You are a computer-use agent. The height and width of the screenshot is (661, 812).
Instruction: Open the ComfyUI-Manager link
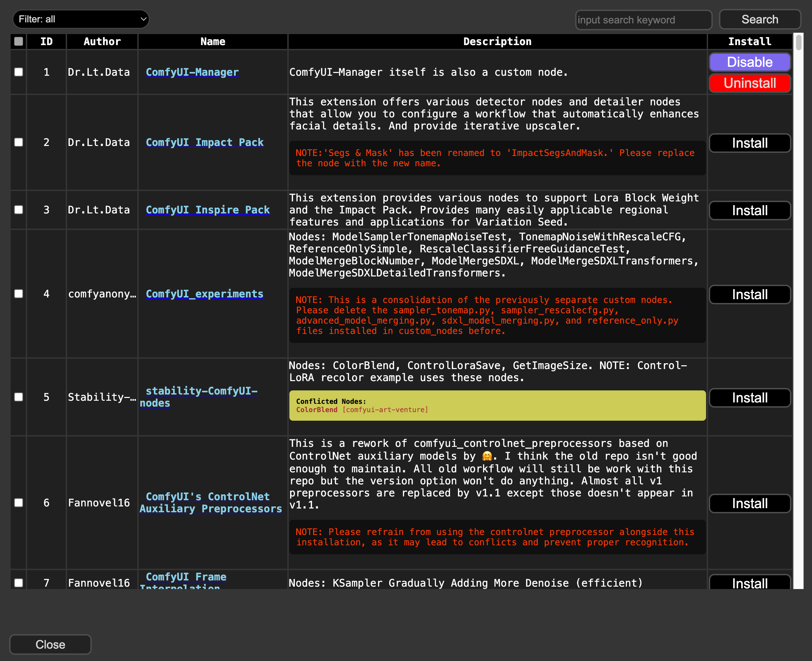192,72
